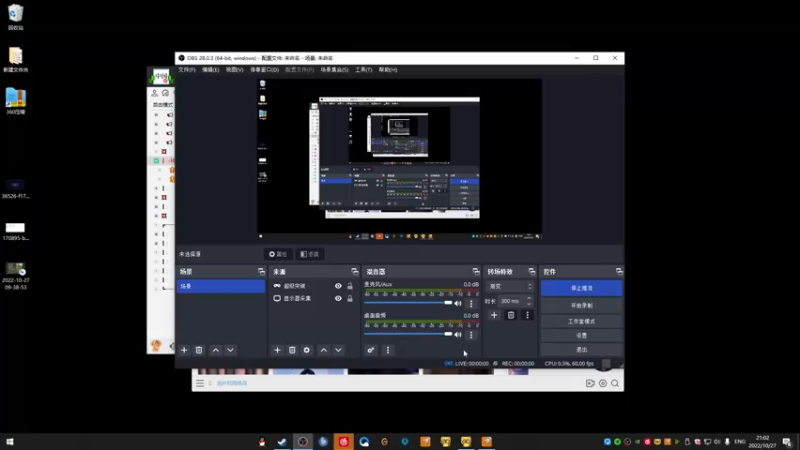Open desktop audio three-dot options menu

[471, 335]
